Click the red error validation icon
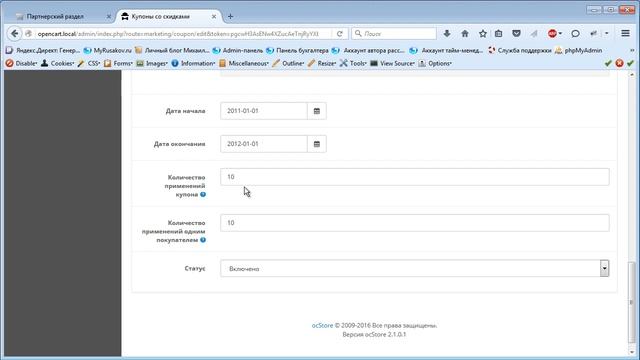The height and width of the screenshot is (360, 640). point(619,63)
